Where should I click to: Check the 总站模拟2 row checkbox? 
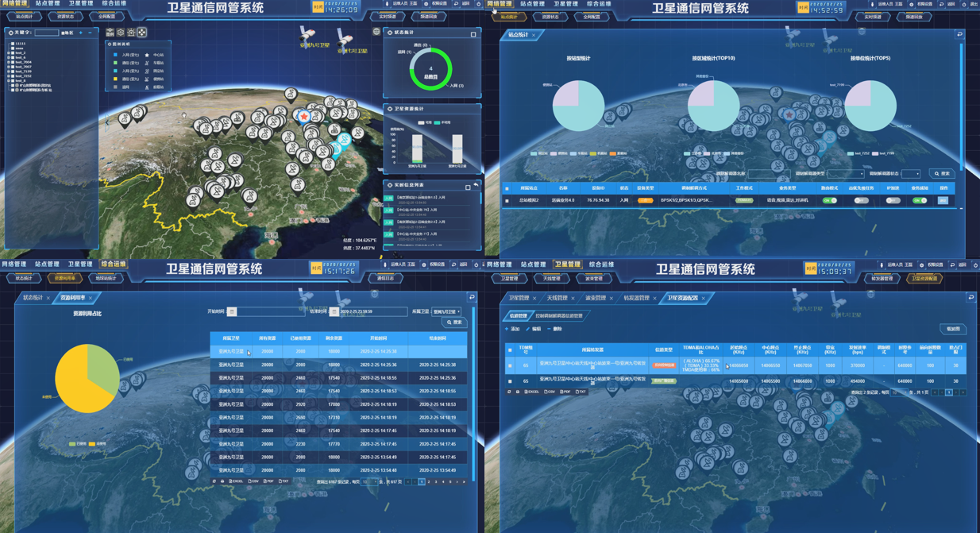click(507, 200)
